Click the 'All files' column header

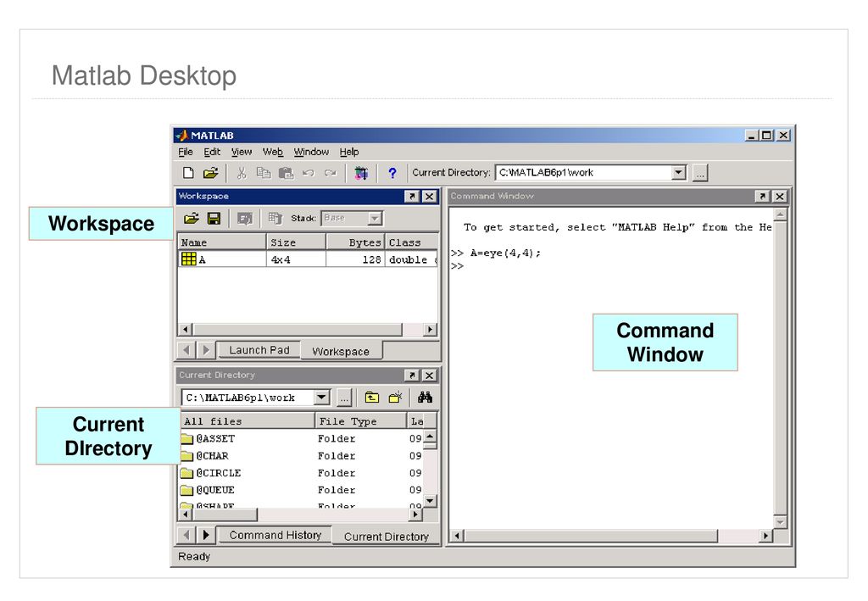pos(248,421)
